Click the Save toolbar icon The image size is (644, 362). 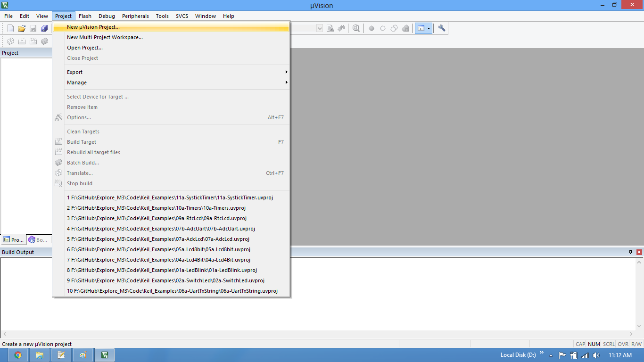[x=33, y=28]
